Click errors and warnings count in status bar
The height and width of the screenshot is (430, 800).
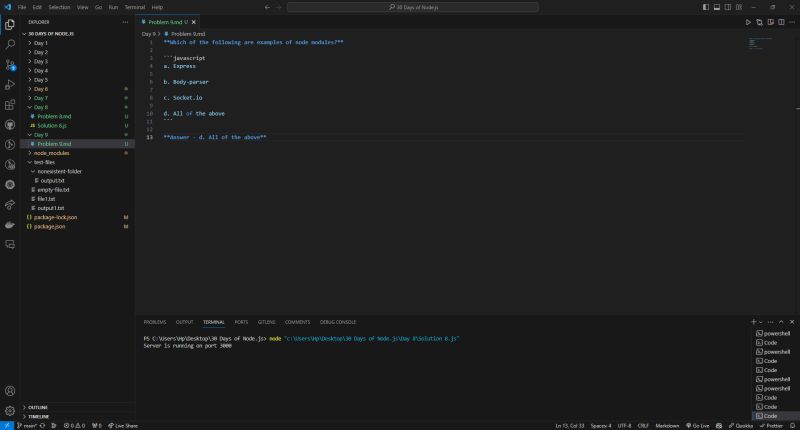pyautogui.click(x=74, y=425)
